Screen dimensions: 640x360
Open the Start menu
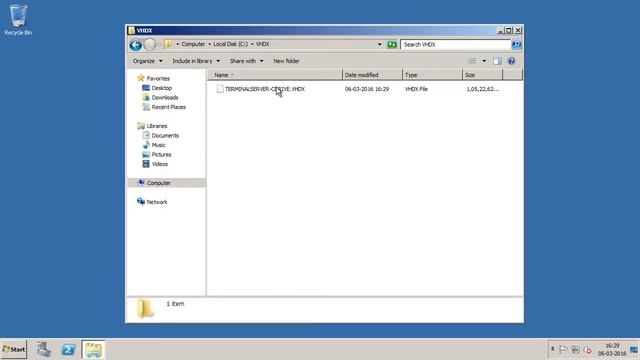[x=14, y=349]
